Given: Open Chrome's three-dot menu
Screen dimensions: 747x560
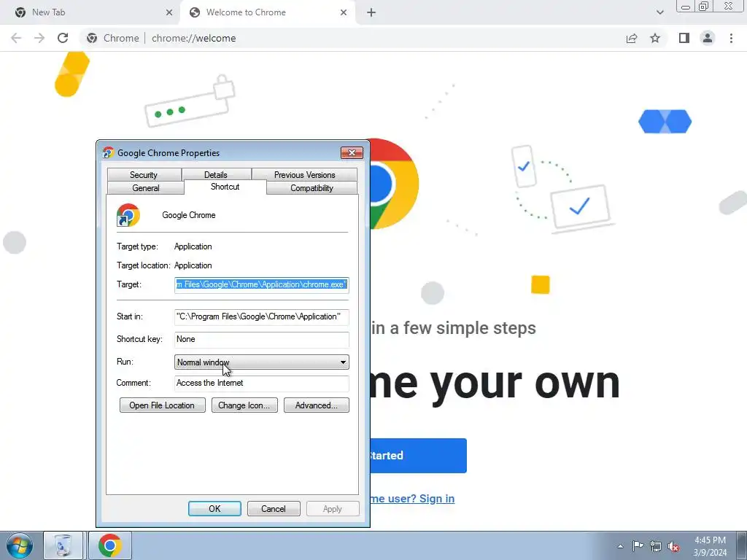Looking at the screenshot, I should click(731, 38).
